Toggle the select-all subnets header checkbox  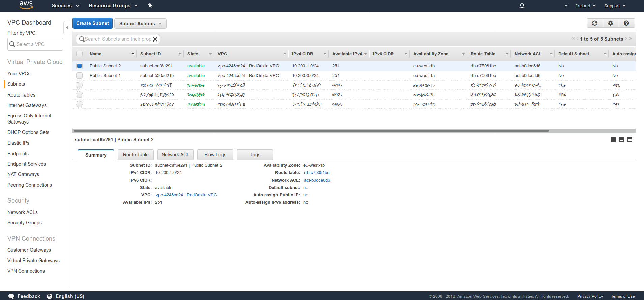pyautogui.click(x=79, y=54)
